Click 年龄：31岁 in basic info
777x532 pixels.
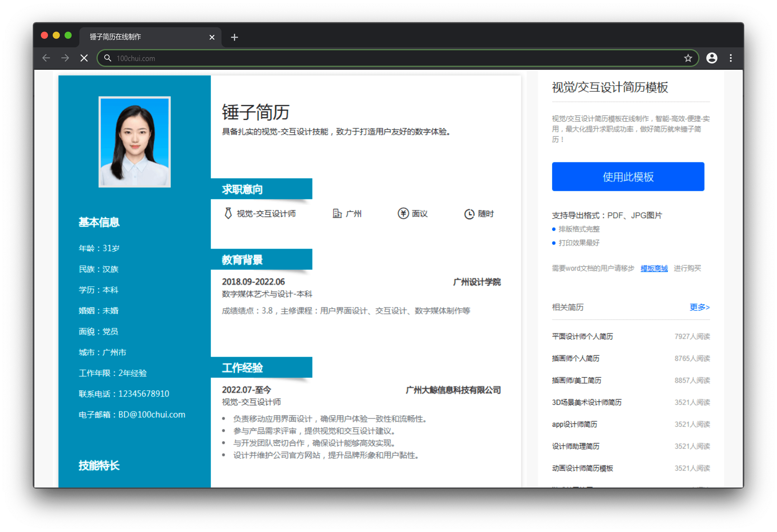coord(99,248)
